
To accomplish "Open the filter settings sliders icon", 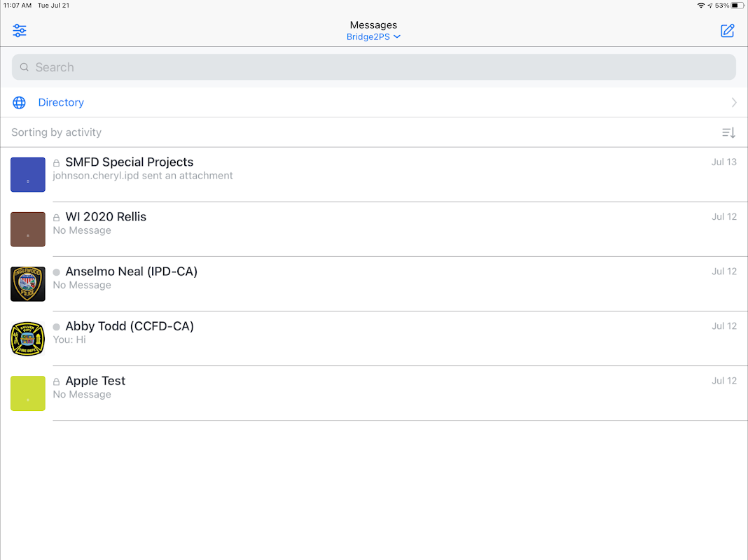I will click(x=20, y=31).
